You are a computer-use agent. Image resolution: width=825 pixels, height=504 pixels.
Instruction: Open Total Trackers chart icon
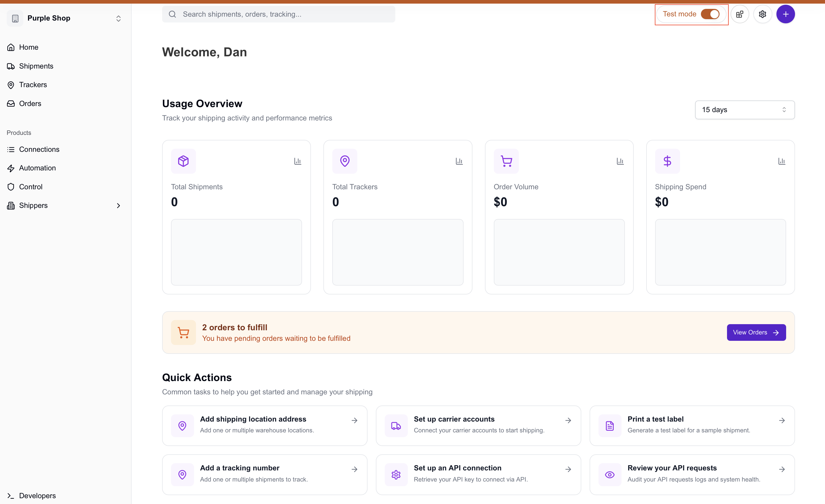[x=459, y=161]
